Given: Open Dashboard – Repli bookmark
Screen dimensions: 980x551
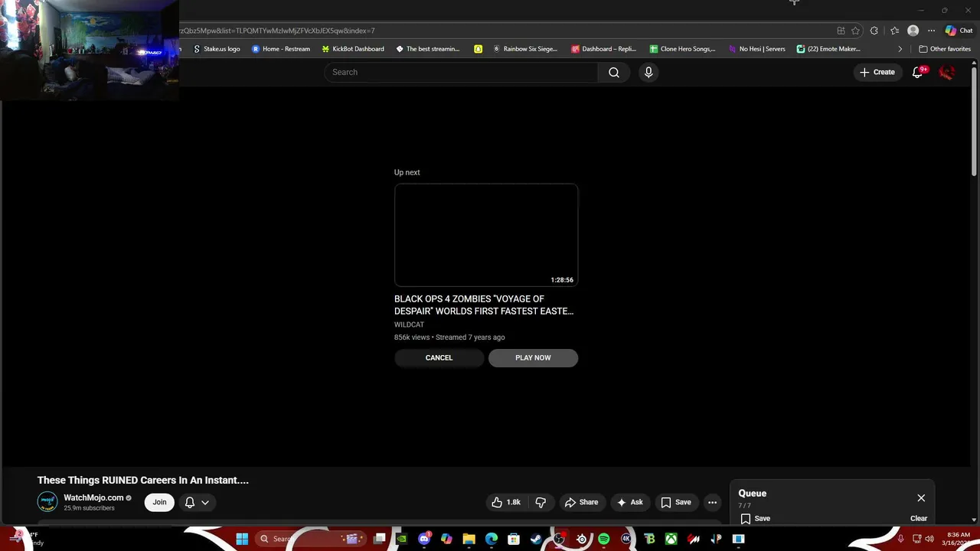Looking at the screenshot, I should point(604,49).
